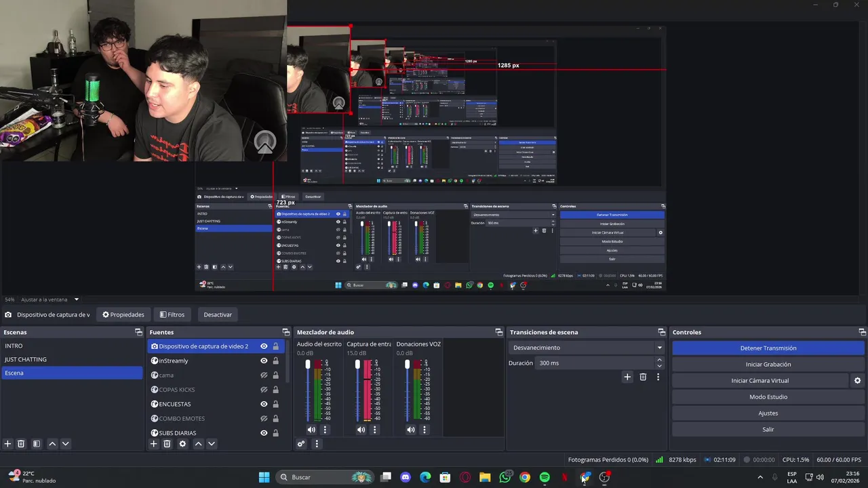Add a scene transition with plus
Image resolution: width=868 pixels, height=488 pixels.
(x=627, y=377)
